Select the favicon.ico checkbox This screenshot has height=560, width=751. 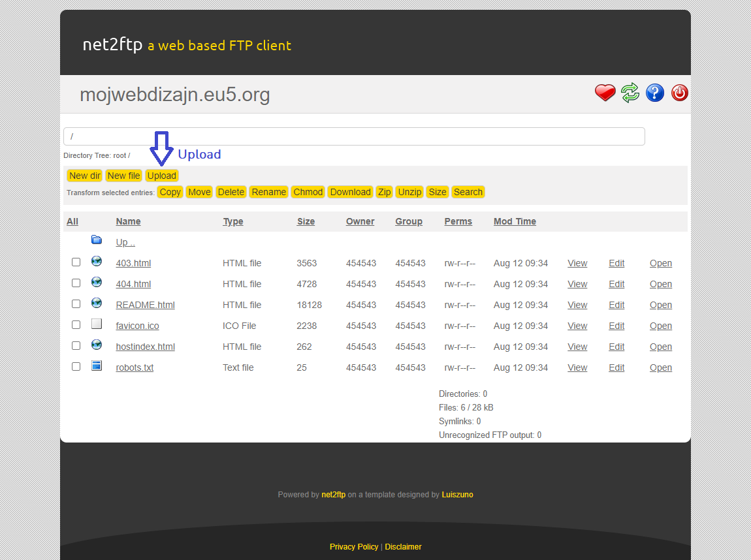(76, 324)
